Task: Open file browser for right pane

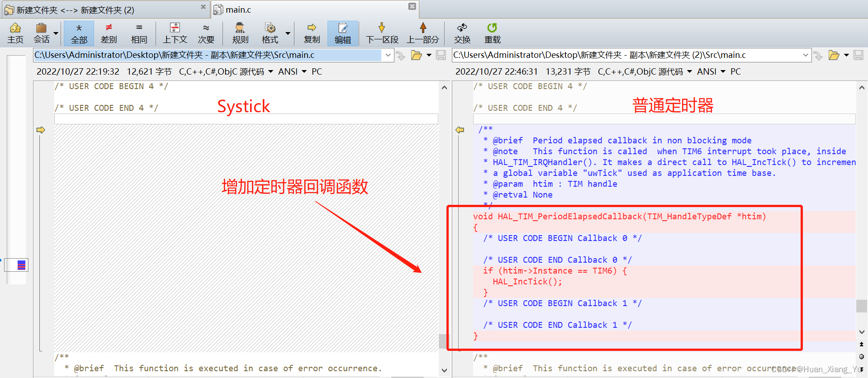Action: [834, 55]
